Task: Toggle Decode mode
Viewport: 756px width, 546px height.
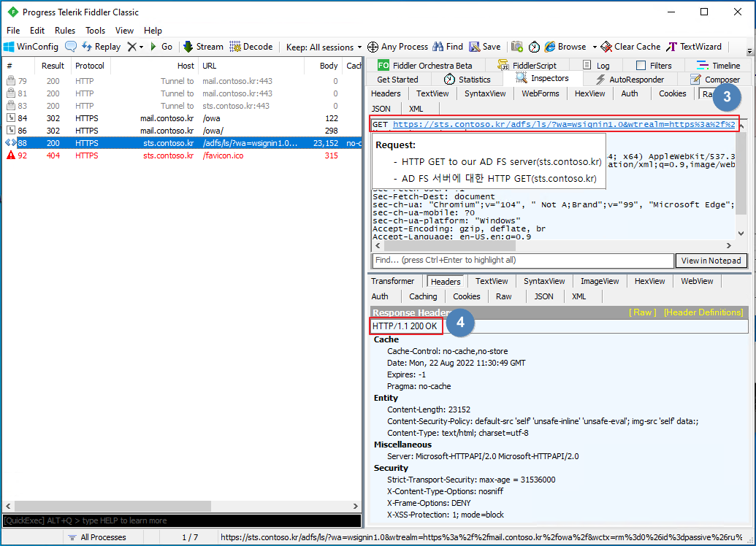Action: (x=251, y=47)
